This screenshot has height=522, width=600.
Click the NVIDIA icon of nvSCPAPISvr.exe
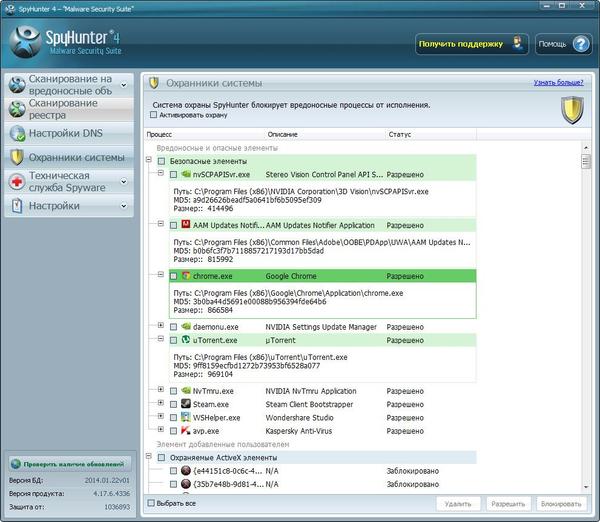[x=186, y=174]
